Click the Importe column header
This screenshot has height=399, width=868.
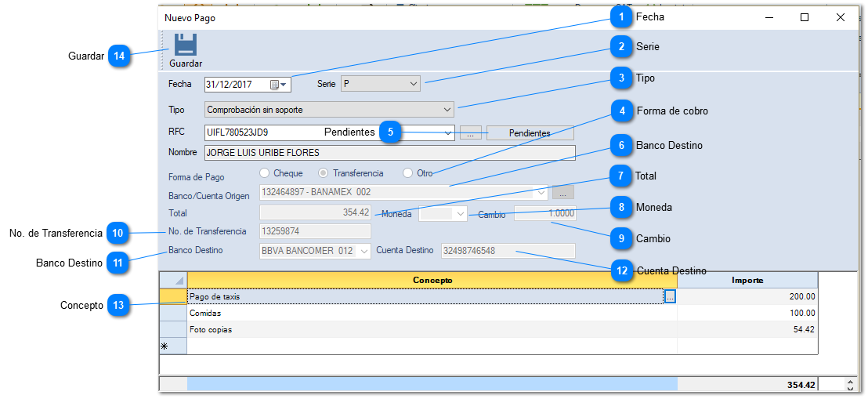pyautogui.click(x=747, y=280)
